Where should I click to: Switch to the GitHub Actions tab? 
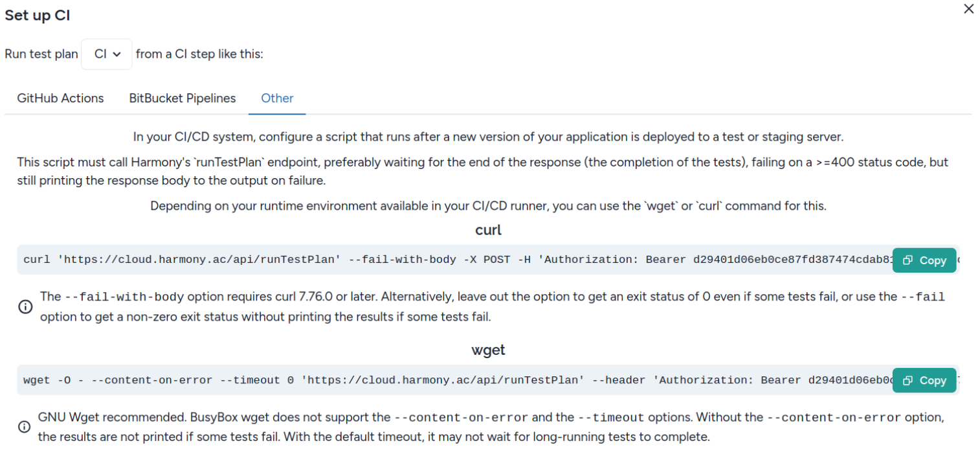click(x=60, y=98)
